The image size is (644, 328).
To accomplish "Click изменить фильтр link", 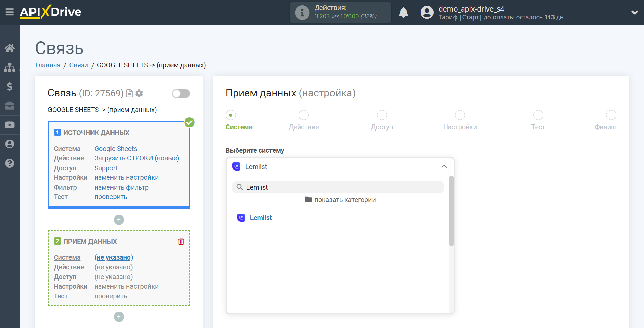I will point(122,187).
